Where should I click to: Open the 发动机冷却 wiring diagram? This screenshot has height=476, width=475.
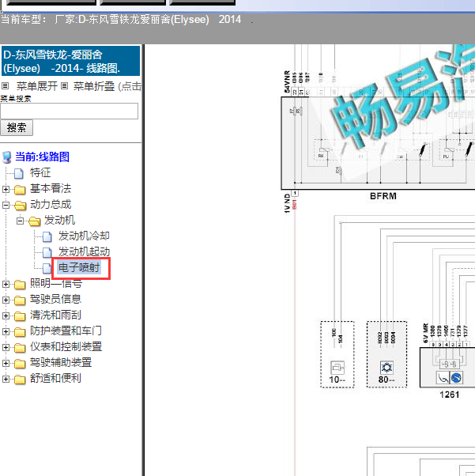84,236
